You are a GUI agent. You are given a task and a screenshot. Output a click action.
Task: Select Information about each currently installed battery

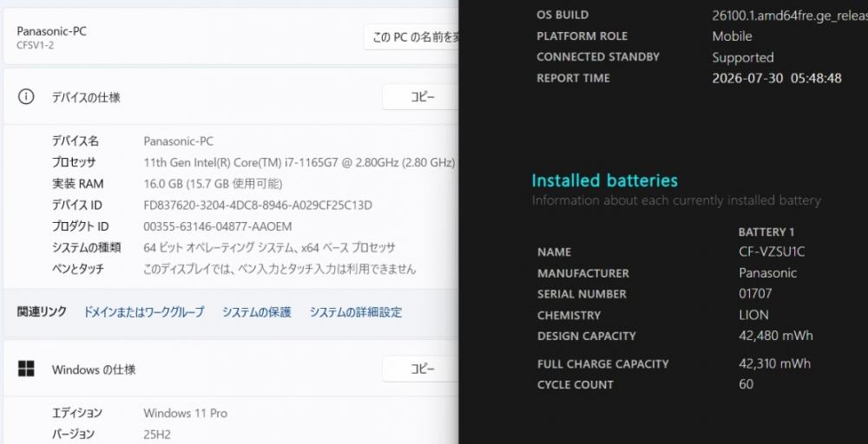[x=676, y=200]
